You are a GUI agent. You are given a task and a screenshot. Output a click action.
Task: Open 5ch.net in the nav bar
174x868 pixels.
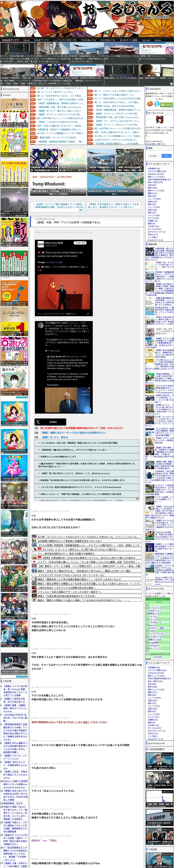pos(146,40)
